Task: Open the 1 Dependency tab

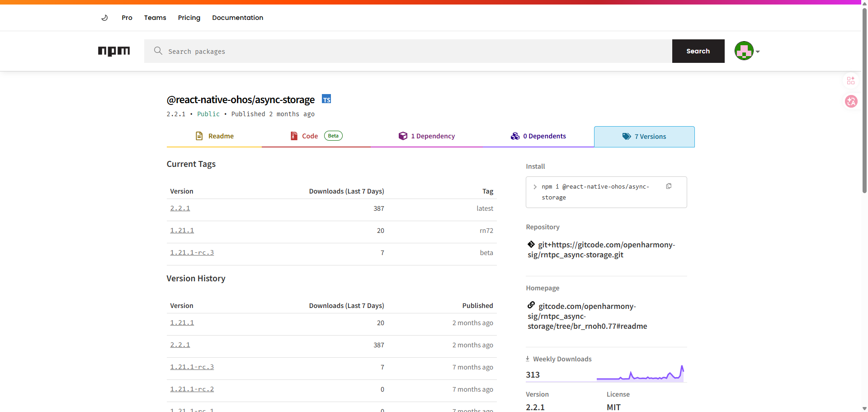Action: tap(427, 136)
